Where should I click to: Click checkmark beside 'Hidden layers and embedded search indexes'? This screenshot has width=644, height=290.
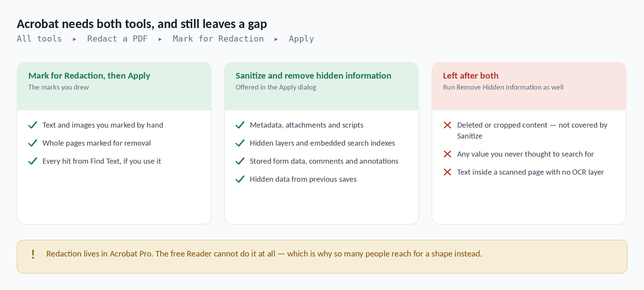click(240, 143)
